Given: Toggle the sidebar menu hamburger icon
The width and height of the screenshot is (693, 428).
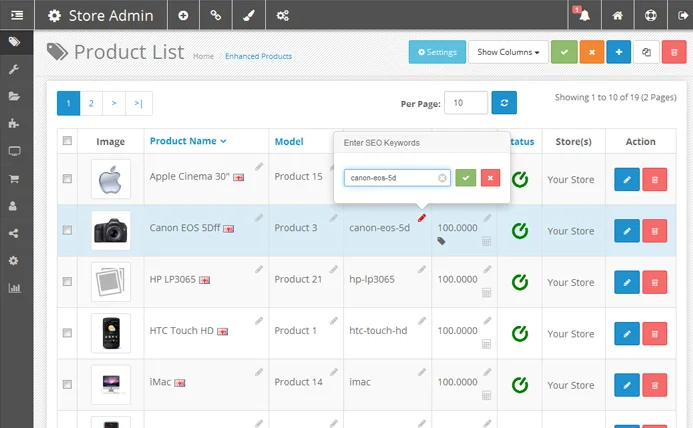Looking at the screenshot, I should [x=17, y=15].
